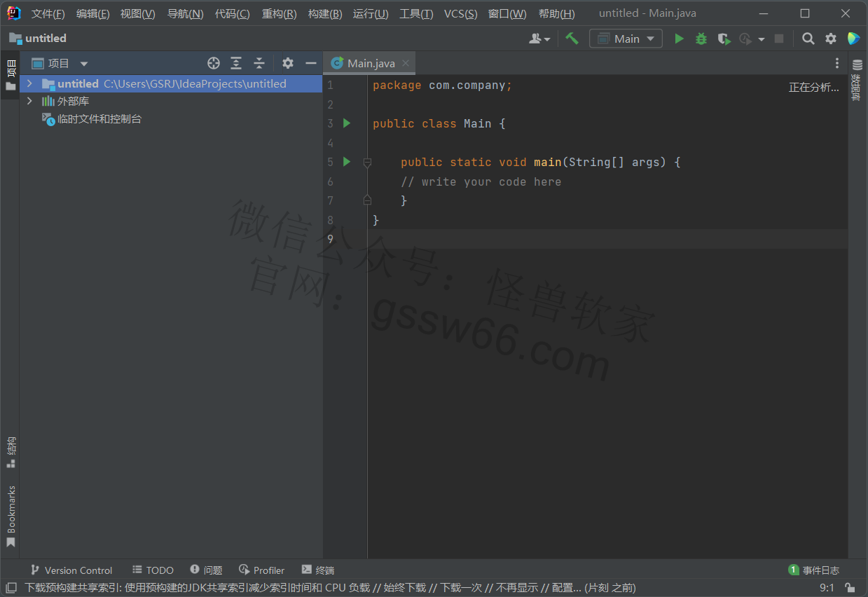Open 事件日志 event log button

pyautogui.click(x=813, y=570)
